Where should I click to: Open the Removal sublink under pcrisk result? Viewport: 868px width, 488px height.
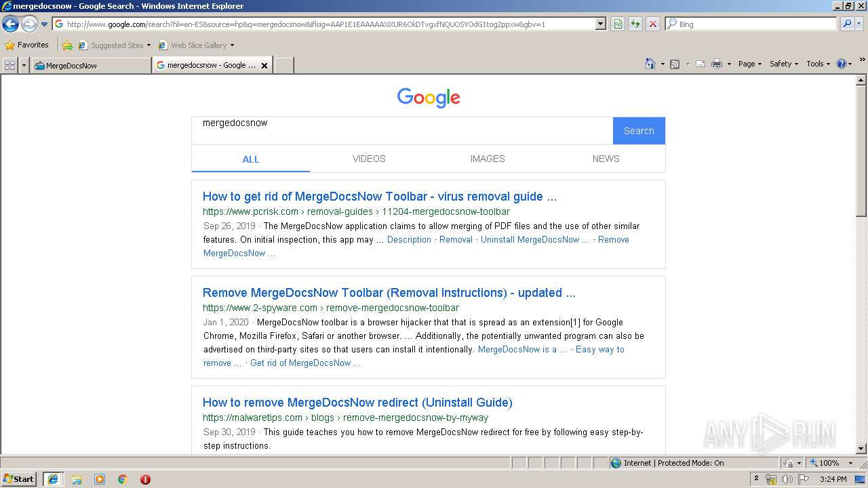[456, 239]
